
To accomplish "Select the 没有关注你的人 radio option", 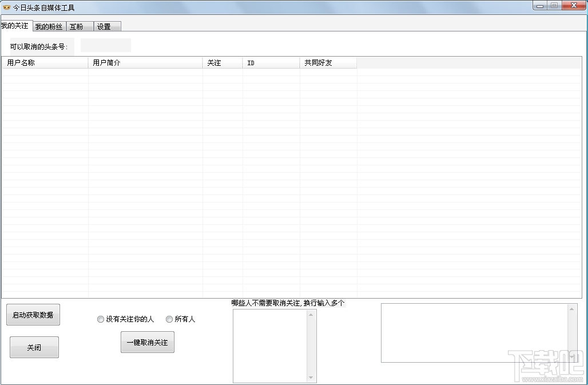I will [126, 319].
